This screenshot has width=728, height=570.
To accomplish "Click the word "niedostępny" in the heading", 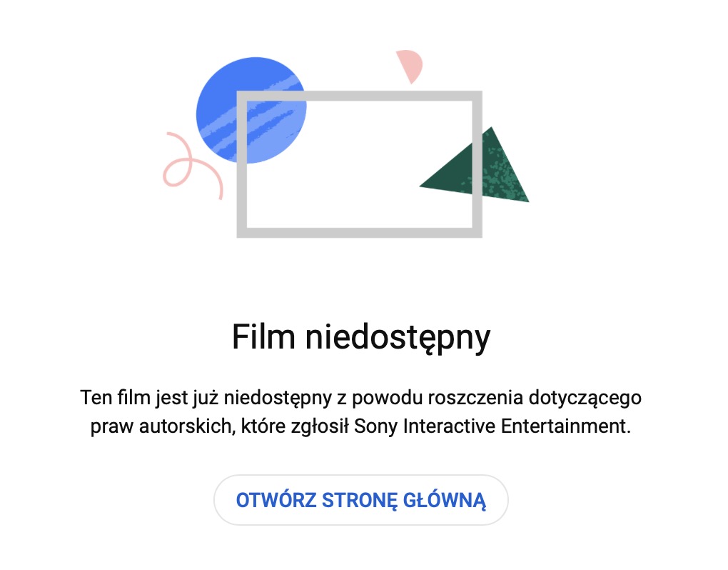I will pyautogui.click(x=398, y=338).
